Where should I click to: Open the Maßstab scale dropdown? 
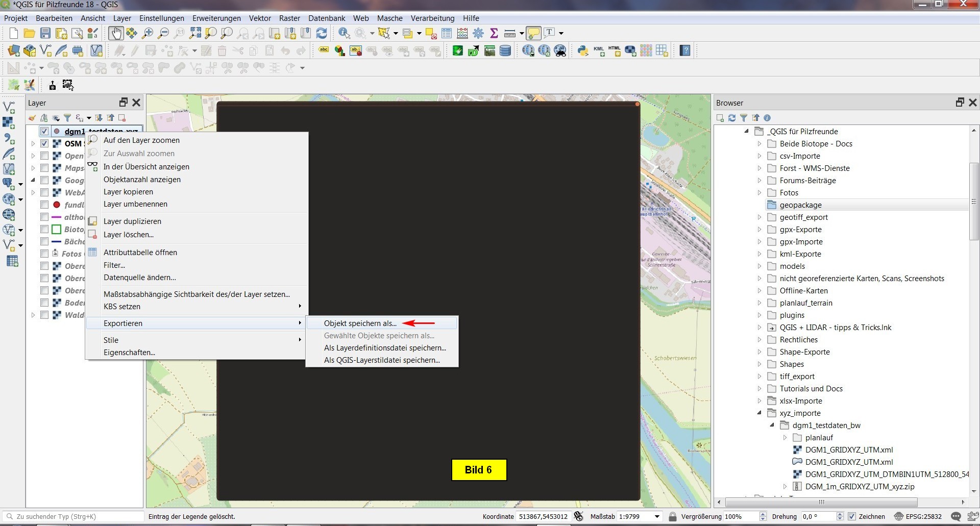click(657, 516)
